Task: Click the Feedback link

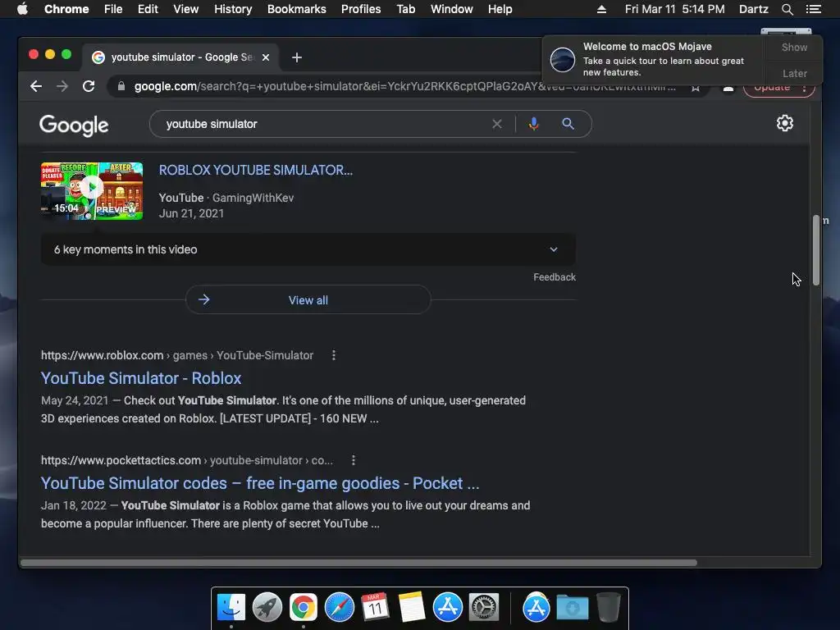Action: 555,277
